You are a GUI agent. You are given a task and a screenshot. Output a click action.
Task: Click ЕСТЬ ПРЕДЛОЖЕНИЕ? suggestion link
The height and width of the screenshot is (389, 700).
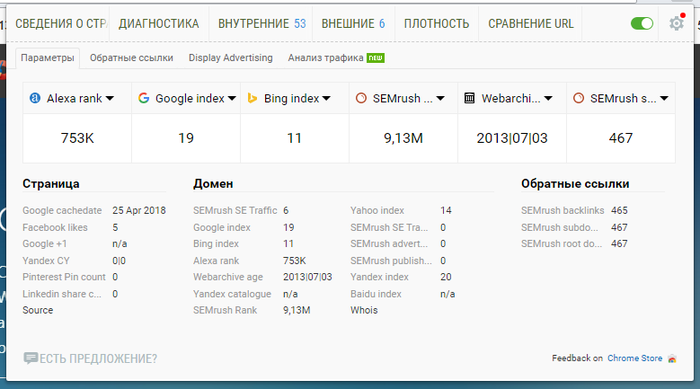click(98, 359)
